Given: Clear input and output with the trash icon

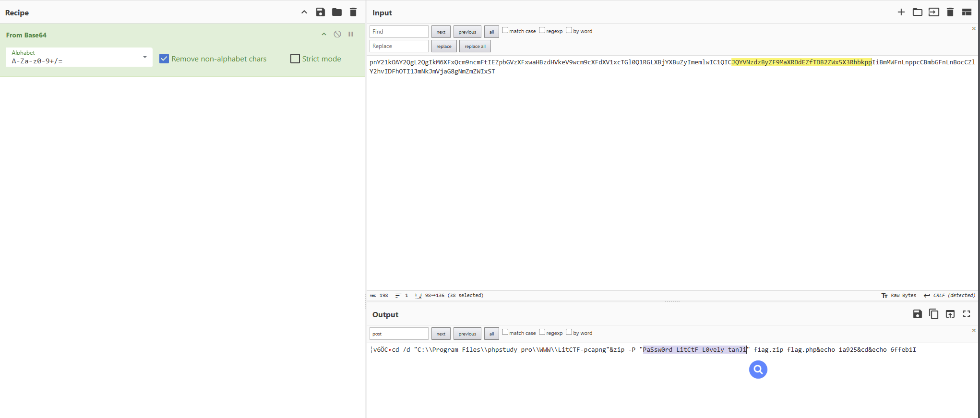Looking at the screenshot, I should click(x=950, y=12).
